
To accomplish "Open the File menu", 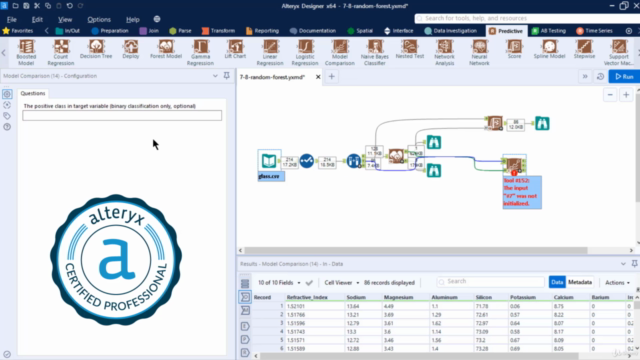I will tap(11, 19).
